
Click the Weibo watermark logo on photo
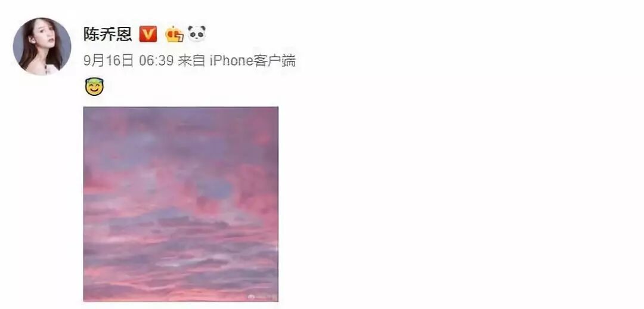[x=251, y=296]
